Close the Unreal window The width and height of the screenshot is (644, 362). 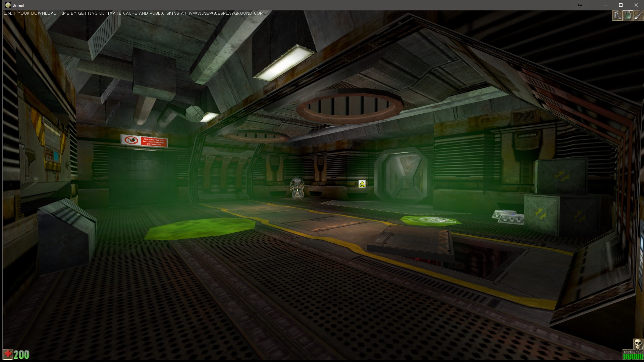[x=636, y=5]
